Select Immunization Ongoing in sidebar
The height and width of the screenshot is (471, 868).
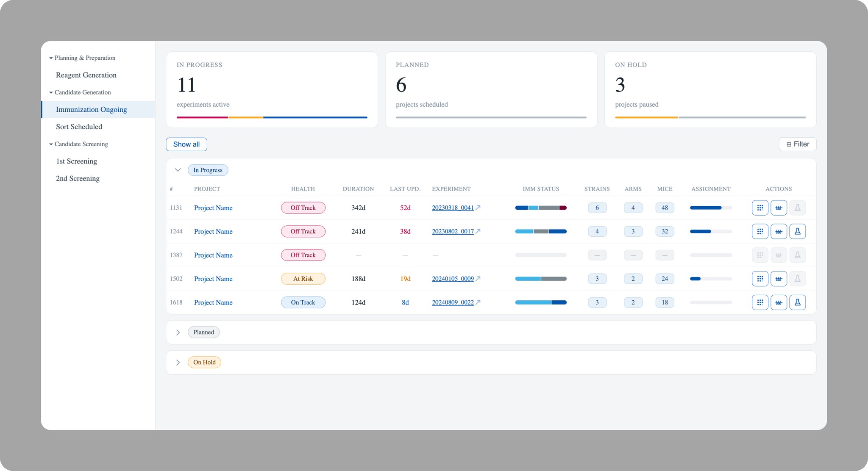[98, 109]
